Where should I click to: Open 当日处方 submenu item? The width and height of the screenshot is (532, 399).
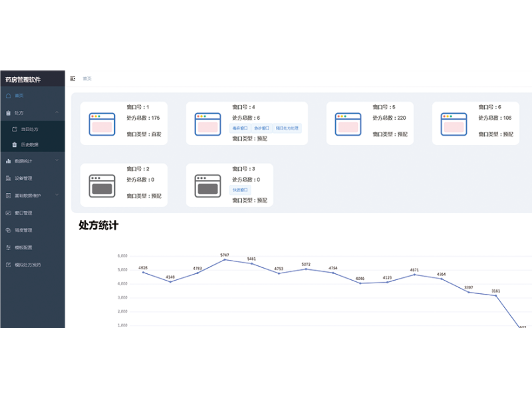coord(30,128)
